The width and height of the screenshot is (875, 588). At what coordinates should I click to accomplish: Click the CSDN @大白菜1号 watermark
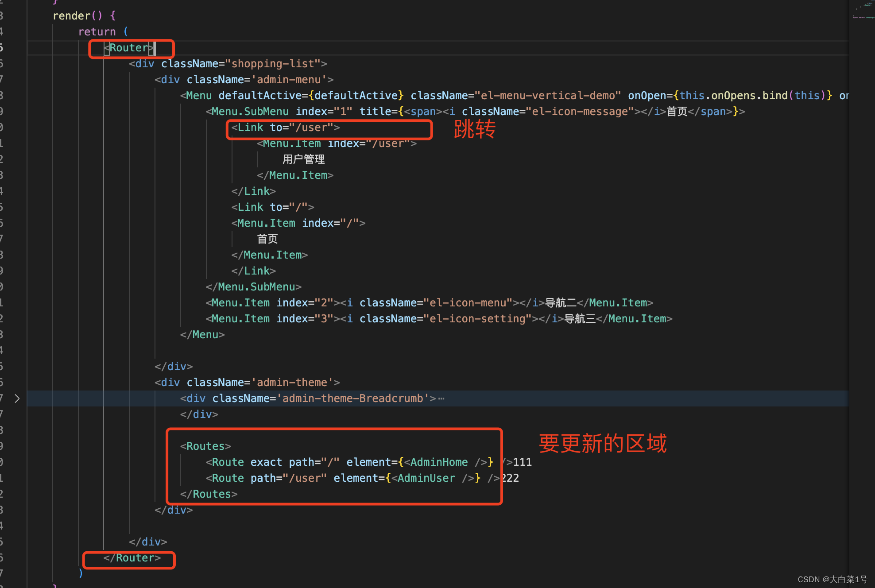[x=832, y=579]
